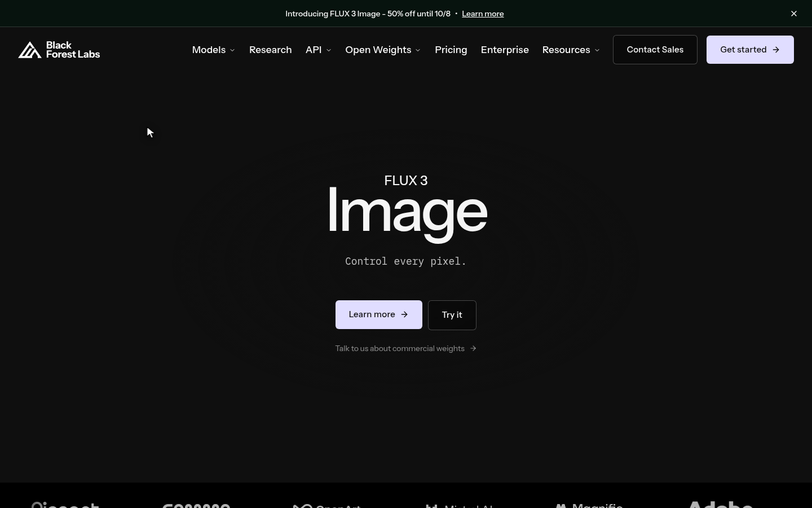
Task: Click the large Image headline
Action: tap(407, 213)
